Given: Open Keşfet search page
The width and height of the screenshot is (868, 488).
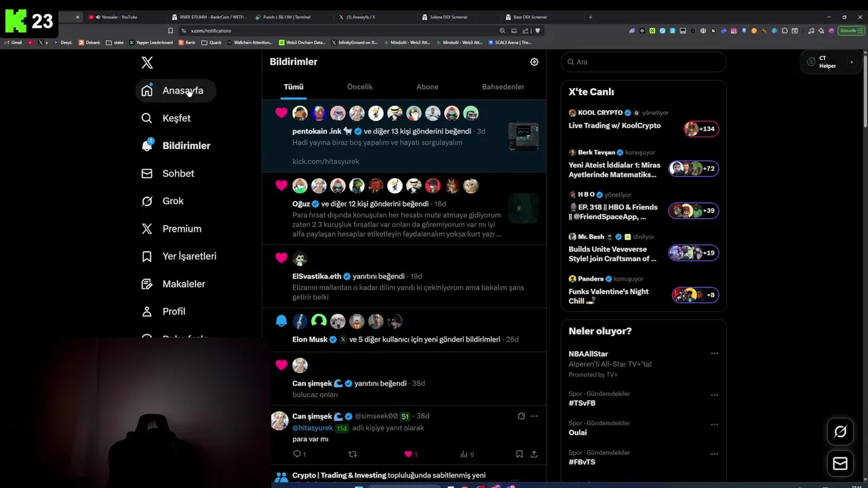Looking at the screenshot, I should coord(167,118).
